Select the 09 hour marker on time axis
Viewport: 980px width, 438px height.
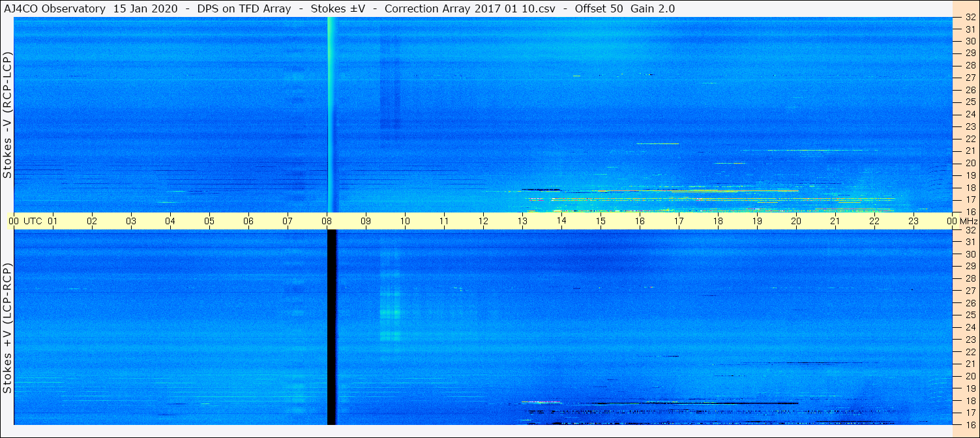pyautogui.click(x=366, y=221)
